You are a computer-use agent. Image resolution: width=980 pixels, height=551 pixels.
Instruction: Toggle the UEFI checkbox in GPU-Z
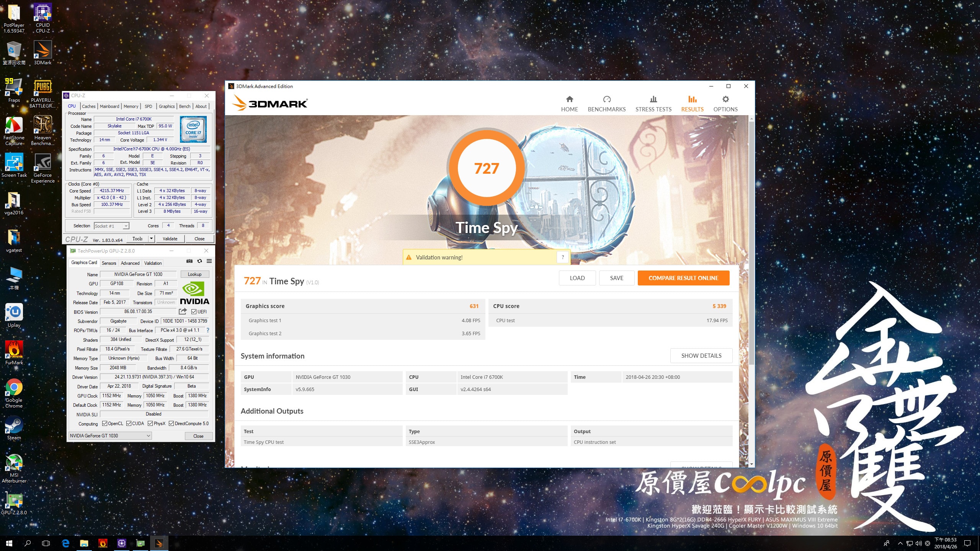coord(194,311)
